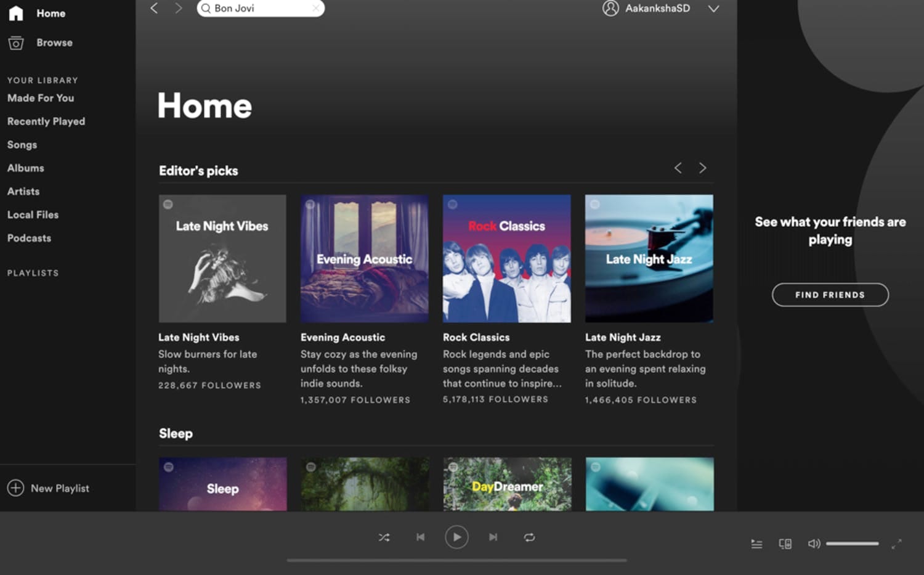Show previous Editor's picks with left chevron
Viewport: 924px width, 575px height.
(x=678, y=168)
